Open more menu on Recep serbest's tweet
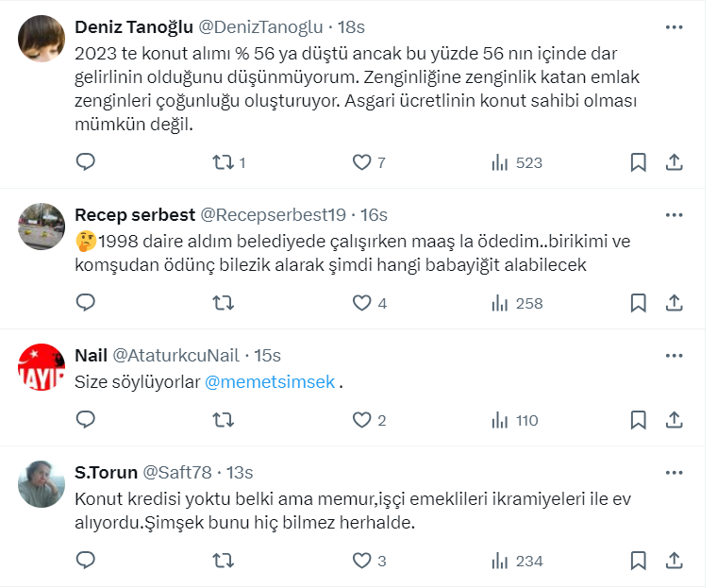Screen dimensions: 717x588 click(674, 215)
